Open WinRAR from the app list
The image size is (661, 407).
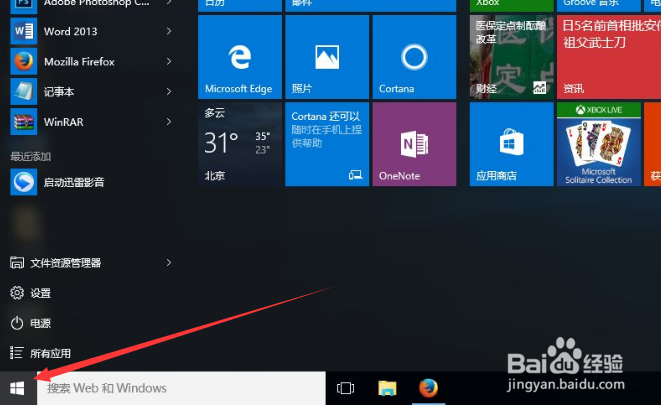coord(91,122)
